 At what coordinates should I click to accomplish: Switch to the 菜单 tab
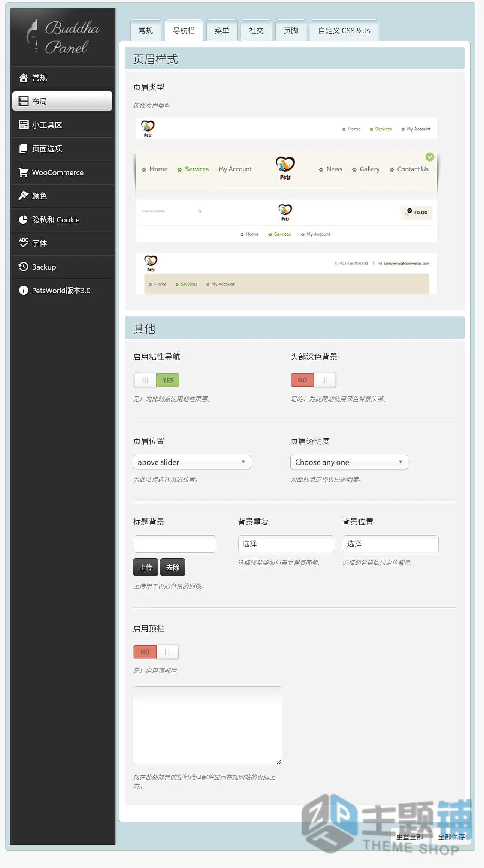222,30
